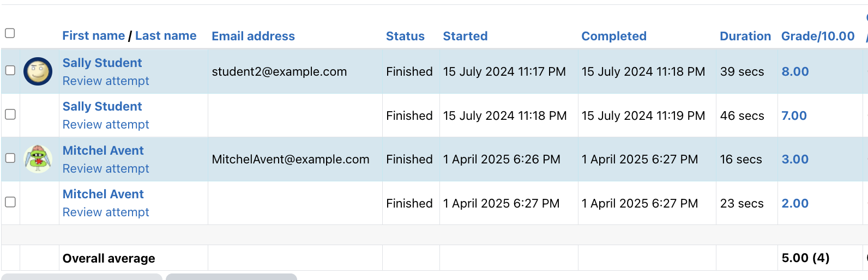Open Mitchel Avent's green creature avatar
Image resolution: width=868 pixels, height=280 pixels.
click(x=38, y=159)
